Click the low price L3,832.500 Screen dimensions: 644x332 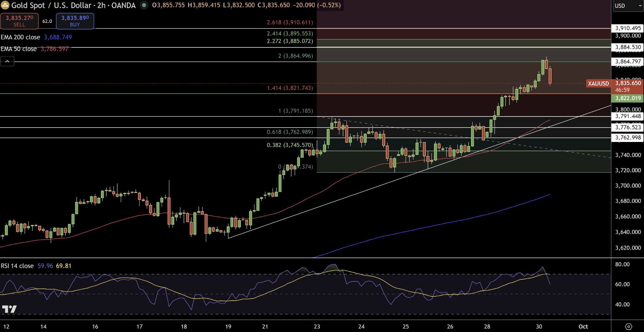(x=239, y=5)
